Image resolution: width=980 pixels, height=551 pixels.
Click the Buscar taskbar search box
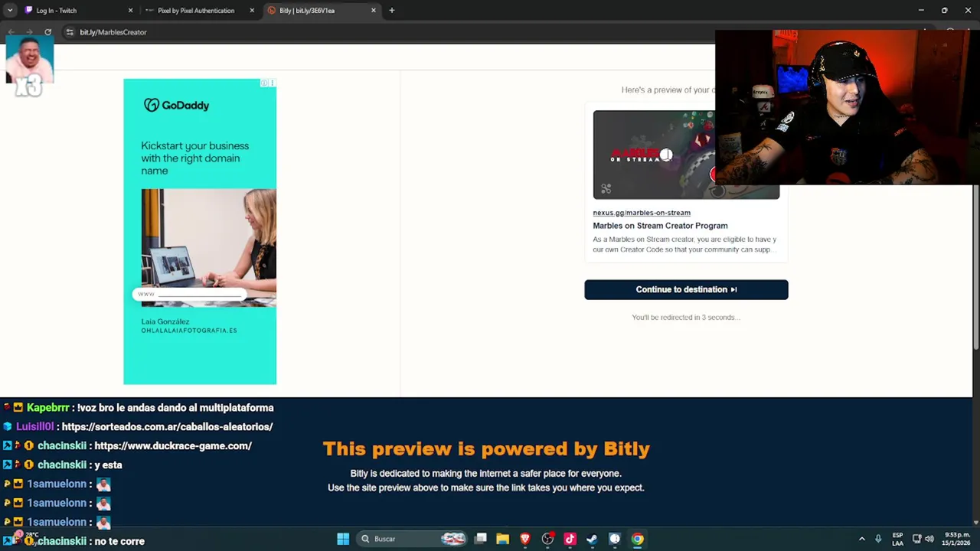[413, 539]
